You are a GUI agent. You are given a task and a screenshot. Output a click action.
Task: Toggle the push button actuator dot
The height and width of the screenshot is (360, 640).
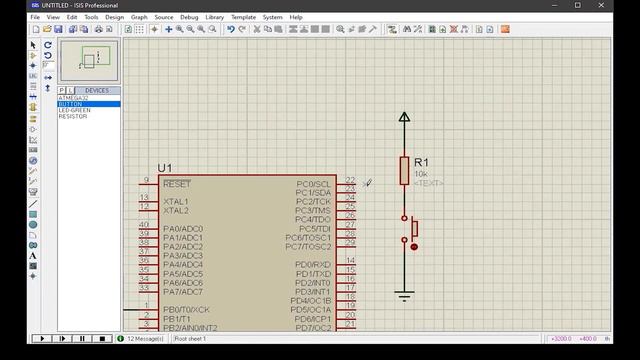[x=414, y=247]
